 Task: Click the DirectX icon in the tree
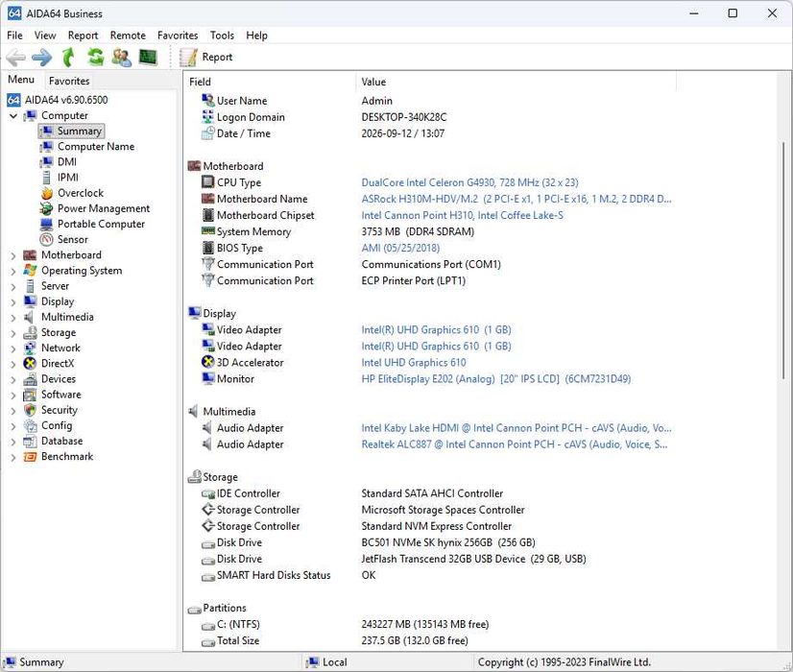(x=31, y=364)
